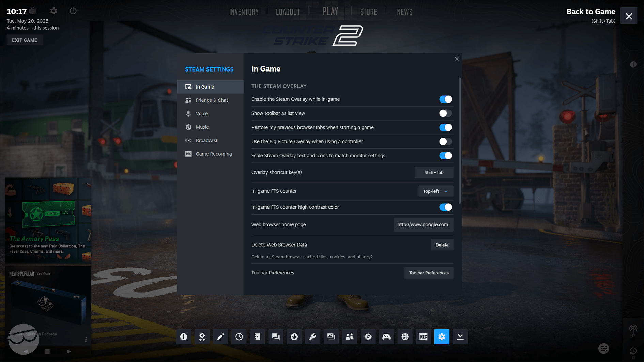644x362 pixels.
Task: Open Toolbar Preferences
Action: click(x=428, y=273)
